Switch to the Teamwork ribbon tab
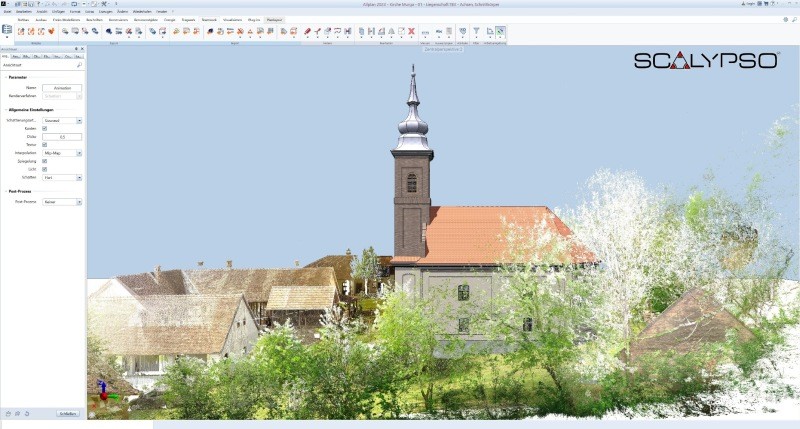Viewport: 800px width, 429px height. tap(209, 20)
